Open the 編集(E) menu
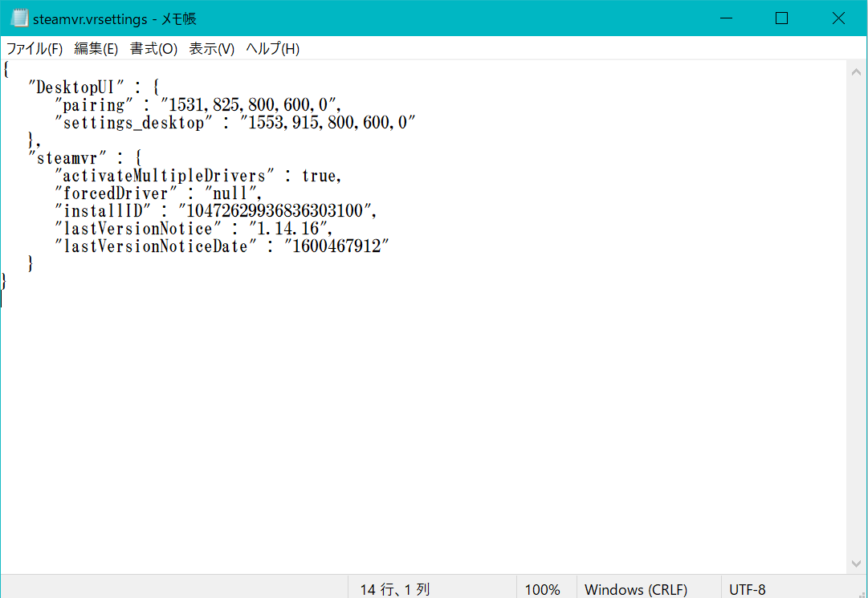The image size is (868, 598). pos(96,49)
